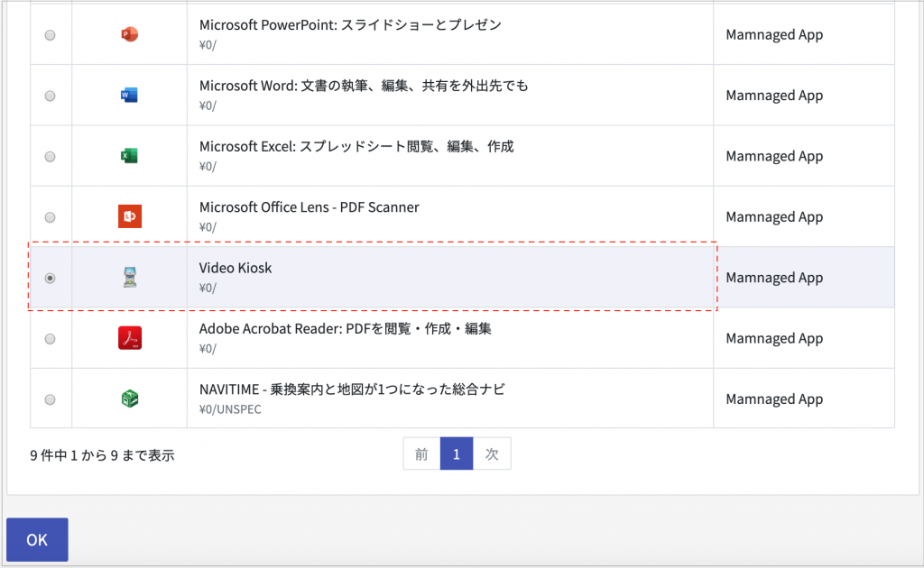This screenshot has width=924, height=568.
Task: Click Mamnaged App in the NAVITIME row
Action: pos(774,399)
